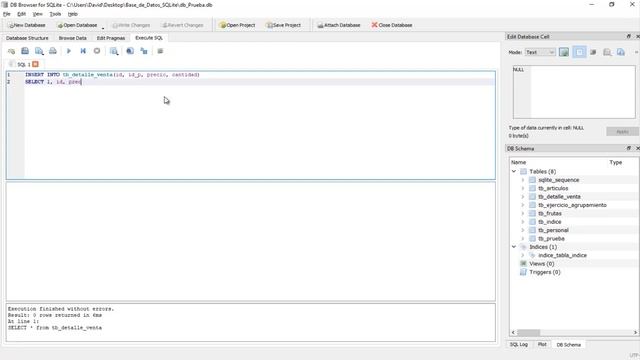Execute current line icon
This screenshot has height=360, width=640.
tap(83, 51)
